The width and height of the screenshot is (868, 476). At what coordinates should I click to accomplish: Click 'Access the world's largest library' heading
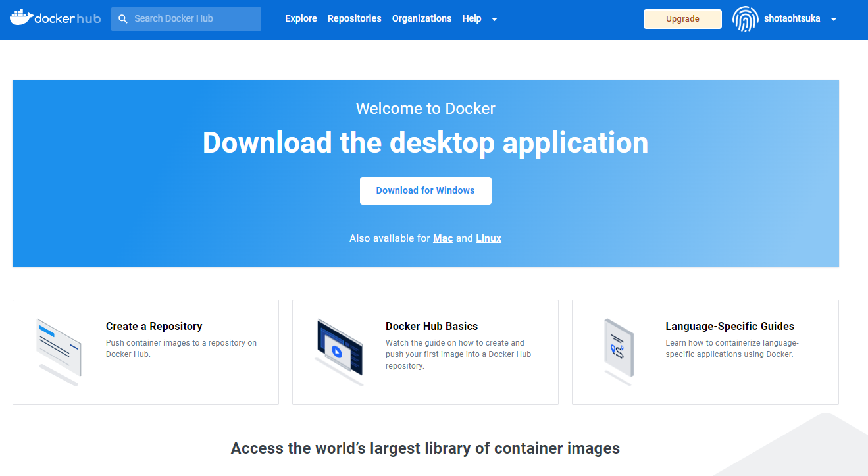point(425,448)
